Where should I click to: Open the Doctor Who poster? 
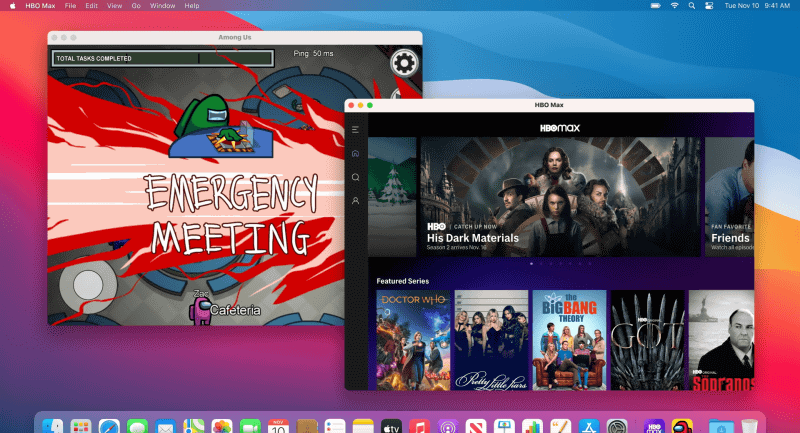click(x=413, y=340)
